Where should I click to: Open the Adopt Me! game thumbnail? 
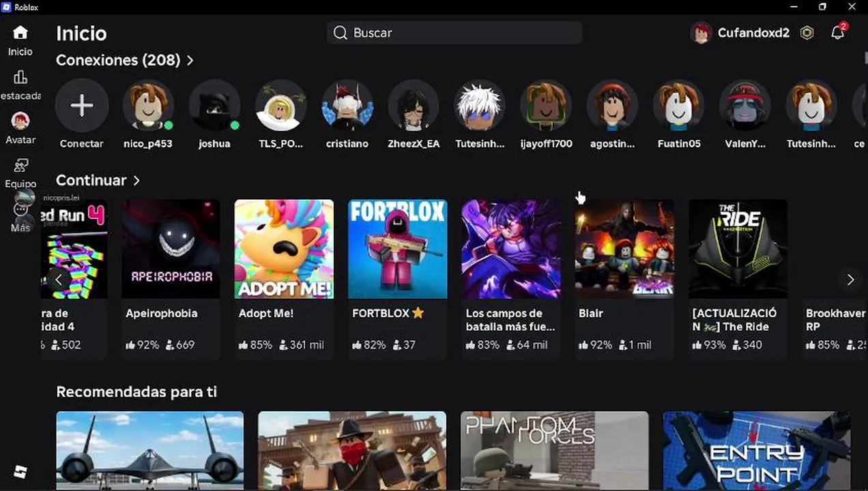point(284,249)
